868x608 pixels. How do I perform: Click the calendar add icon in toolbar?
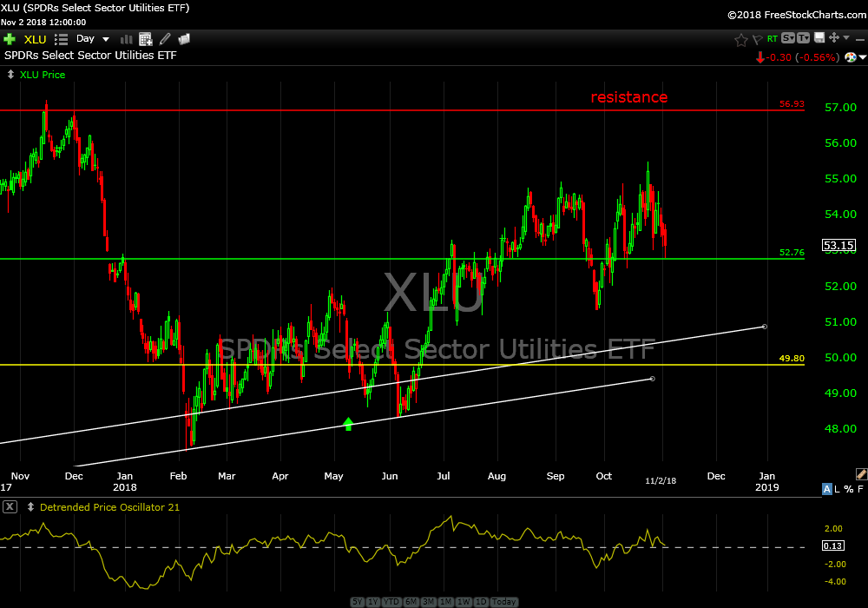pos(146,39)
